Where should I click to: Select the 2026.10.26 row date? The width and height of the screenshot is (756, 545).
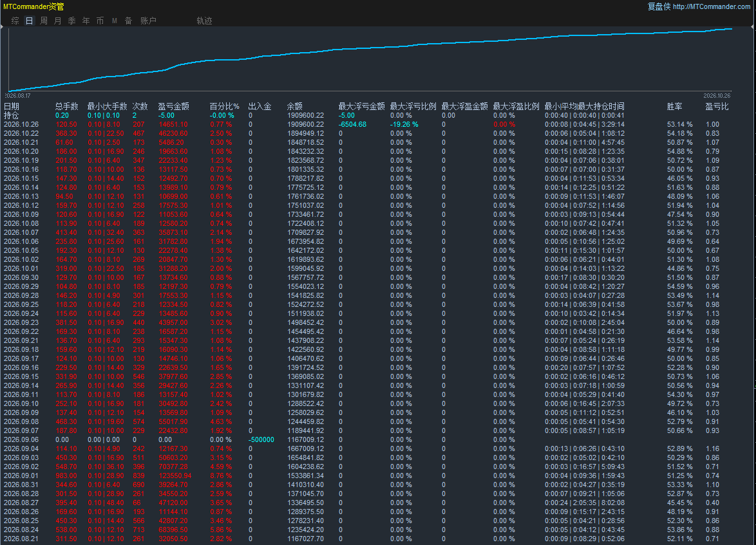click(21, 124)
